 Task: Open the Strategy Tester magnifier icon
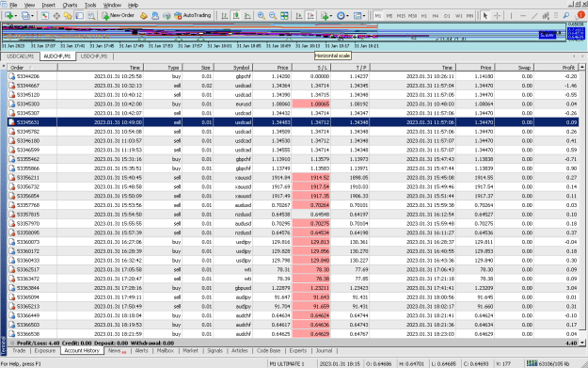91,15
